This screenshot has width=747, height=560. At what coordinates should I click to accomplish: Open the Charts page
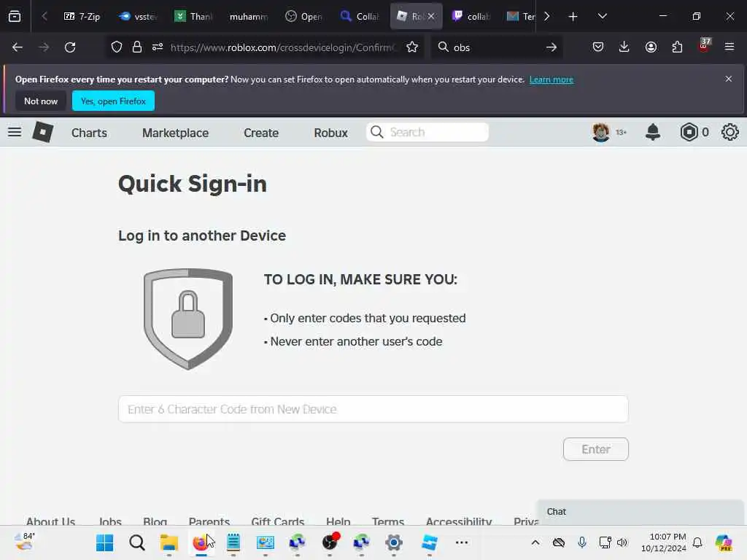[89, 133]
